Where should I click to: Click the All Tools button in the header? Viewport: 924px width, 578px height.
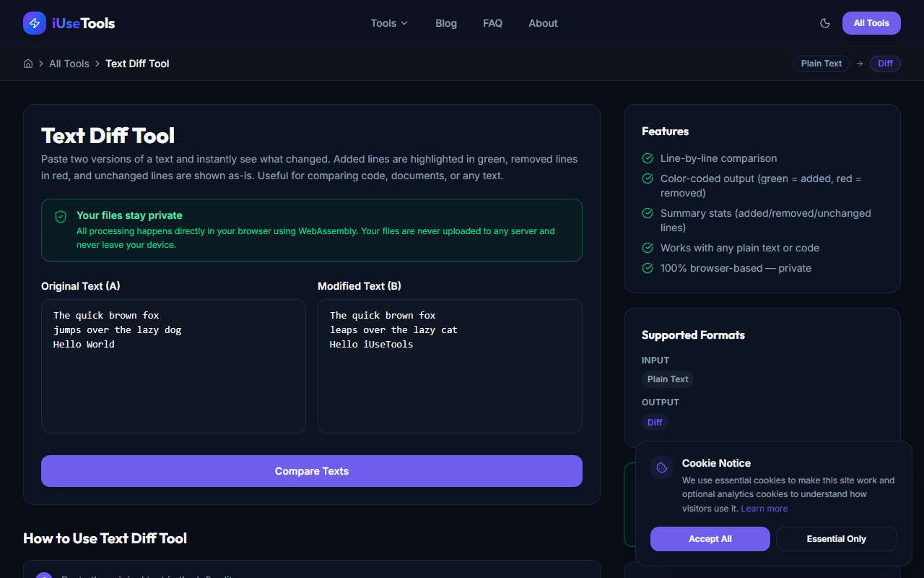871,23
